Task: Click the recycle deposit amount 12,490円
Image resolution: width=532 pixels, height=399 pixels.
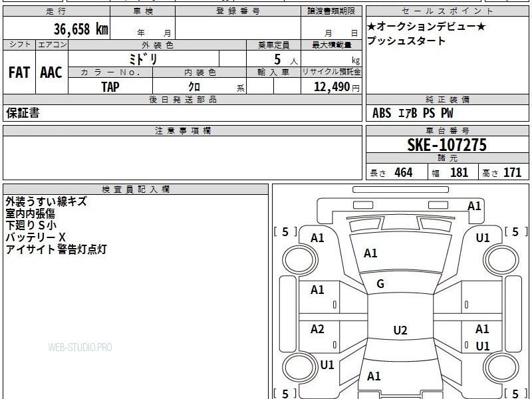Action: tap(336, 87)
